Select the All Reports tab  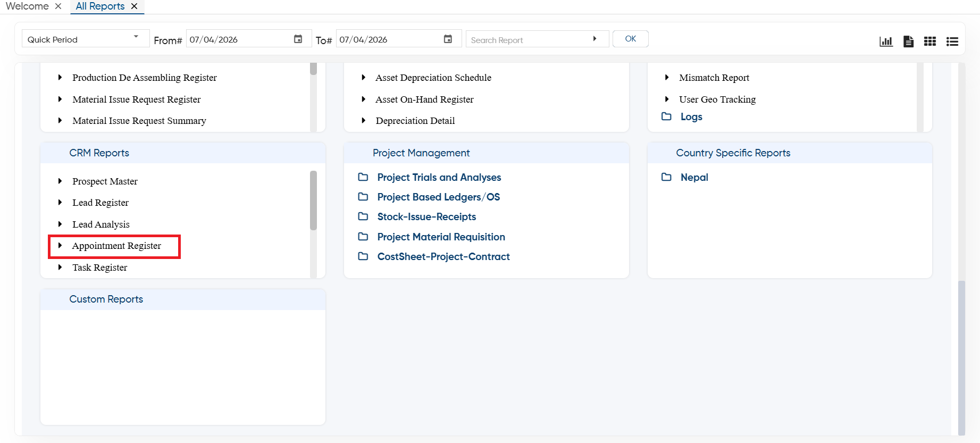pyautogui.click(x=100, y=6)
